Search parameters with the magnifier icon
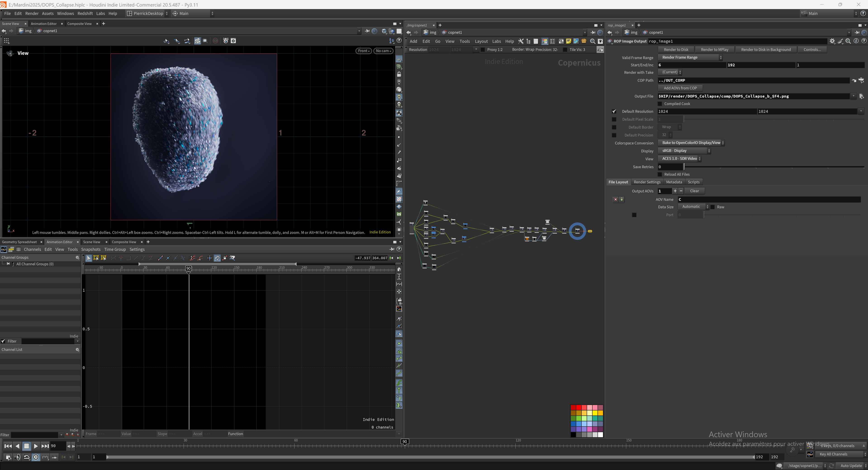The width and height of the screenshot is (868, 470). point(848,41)
